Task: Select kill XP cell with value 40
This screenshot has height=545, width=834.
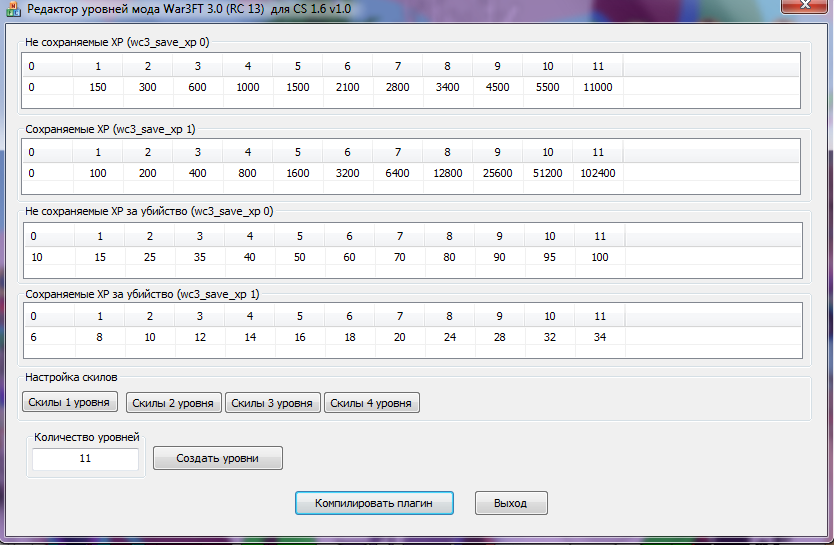Action: click(x=249, y=257)
